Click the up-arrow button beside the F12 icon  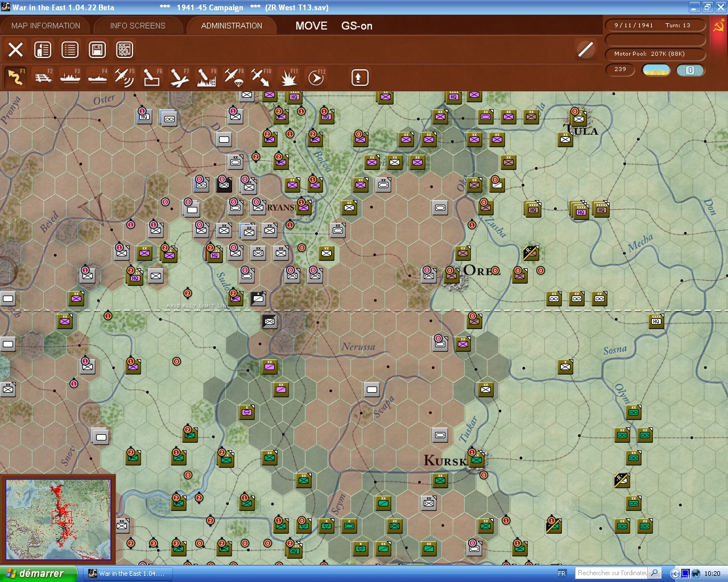[359, 77]
